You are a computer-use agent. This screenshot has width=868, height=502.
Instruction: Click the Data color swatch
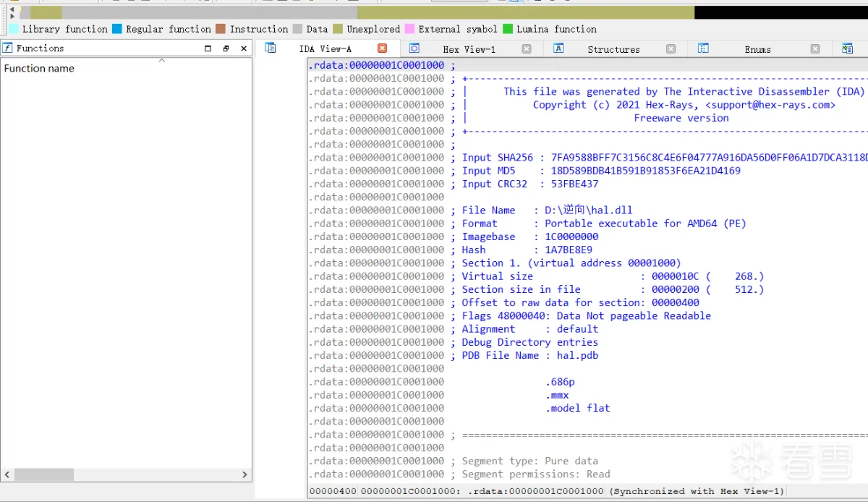(x=297, y=29)
